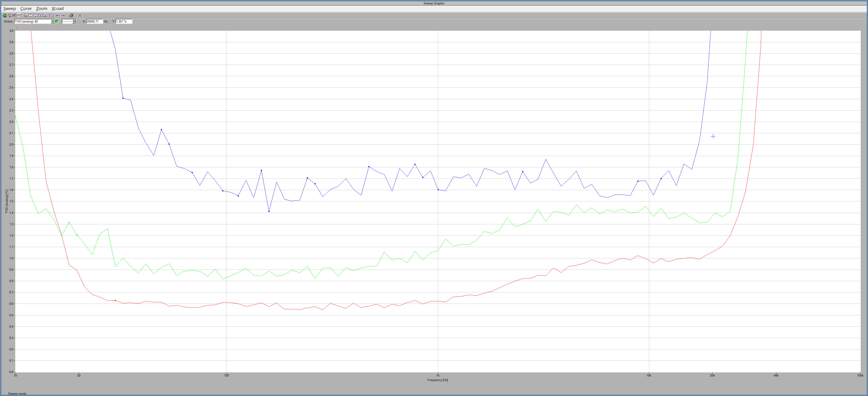The image size is (868, 396).
Task: Undo the last zoom action
Action: tap(58, 15)
